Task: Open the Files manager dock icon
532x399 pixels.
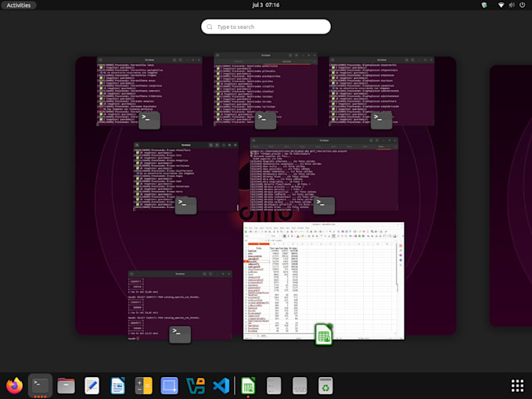Action: click(66, 386)
